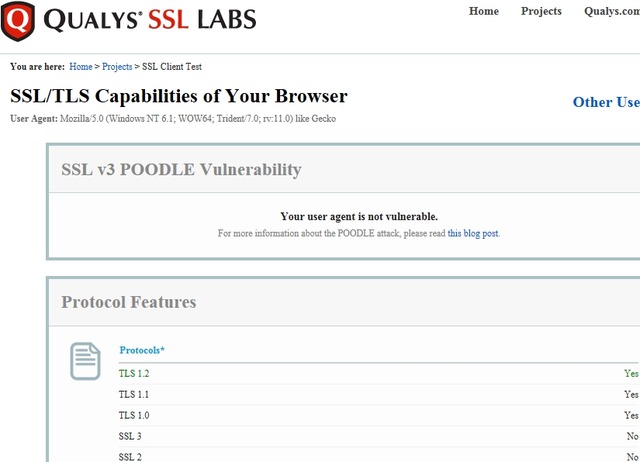Click the Qualys shield logo icon

pyautogui.click(x=18, y=21)
